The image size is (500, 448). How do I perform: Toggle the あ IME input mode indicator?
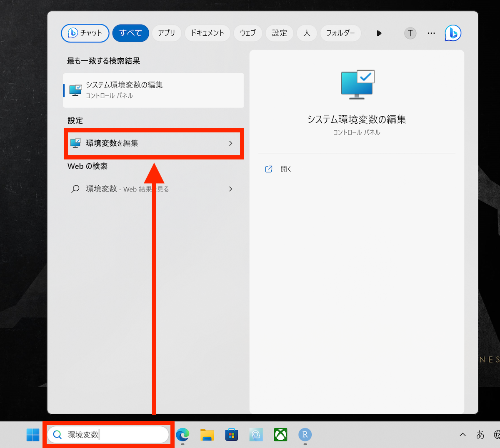[480, 435]
